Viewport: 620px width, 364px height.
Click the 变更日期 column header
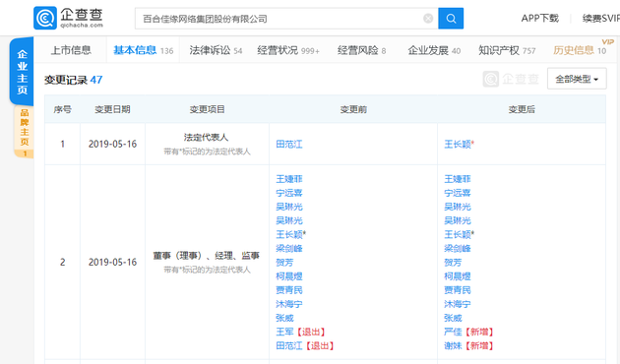(112, 109)
